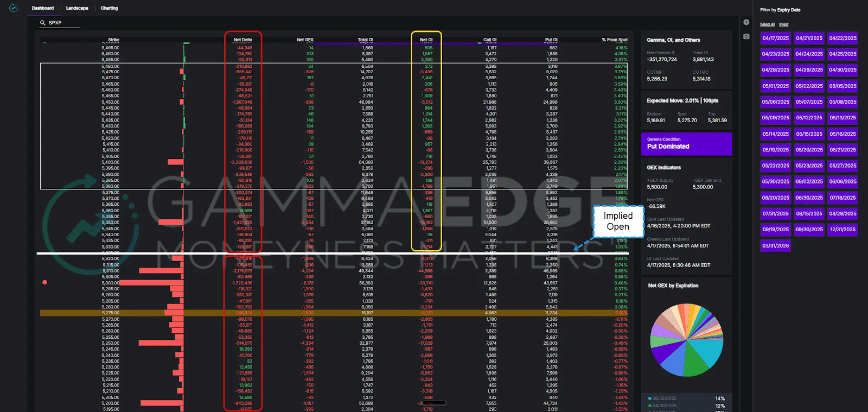Click the Net GEX by Expiration title
This screenshot has width=868, height=412.
click(673, 286)
